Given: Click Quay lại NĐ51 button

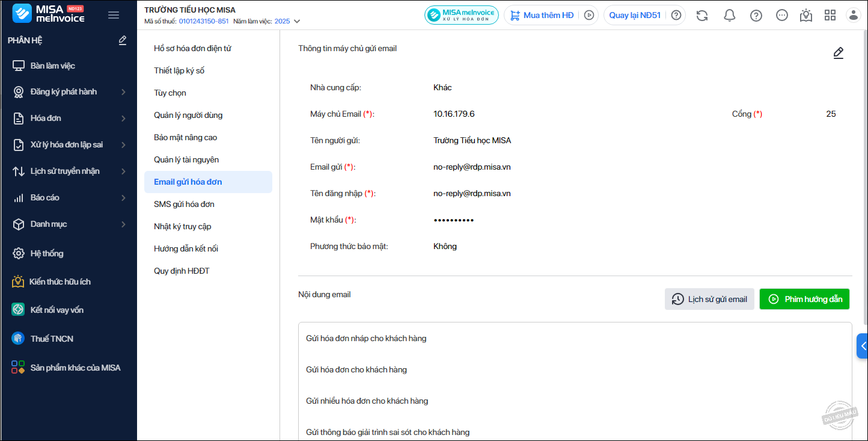Looking at the screenshot, I should coord(635,15).
